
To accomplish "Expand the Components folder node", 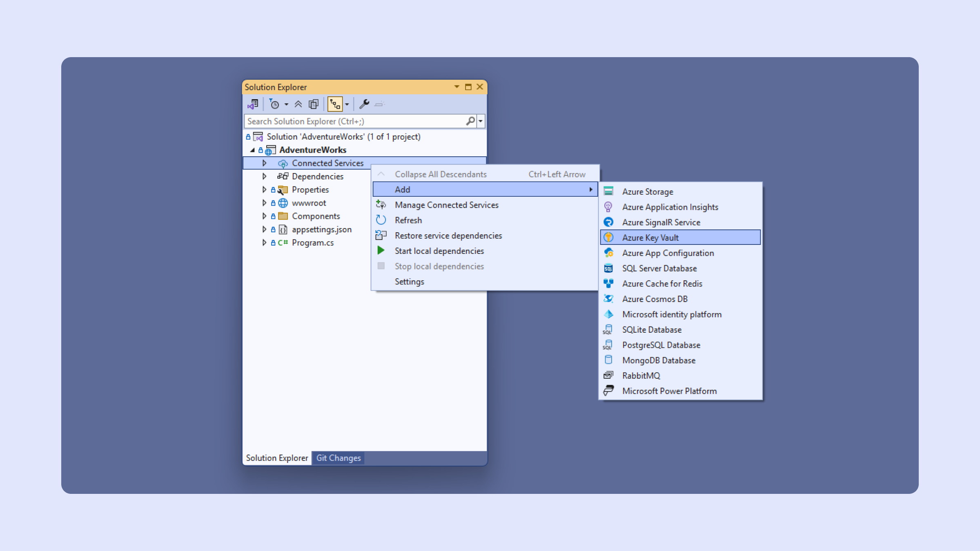I will coord(264,216).
